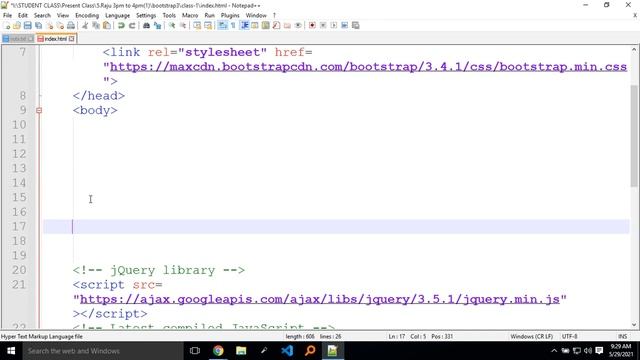Open Document Map toolbar icon
640x360 pixels.
click(x=265, y=25)
